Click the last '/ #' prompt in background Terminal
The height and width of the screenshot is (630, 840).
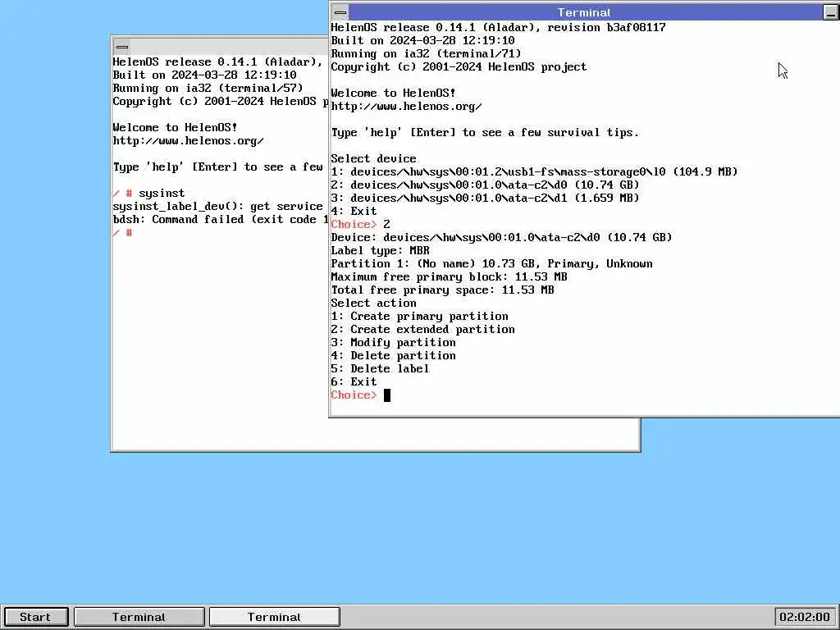tap(123, 232)
